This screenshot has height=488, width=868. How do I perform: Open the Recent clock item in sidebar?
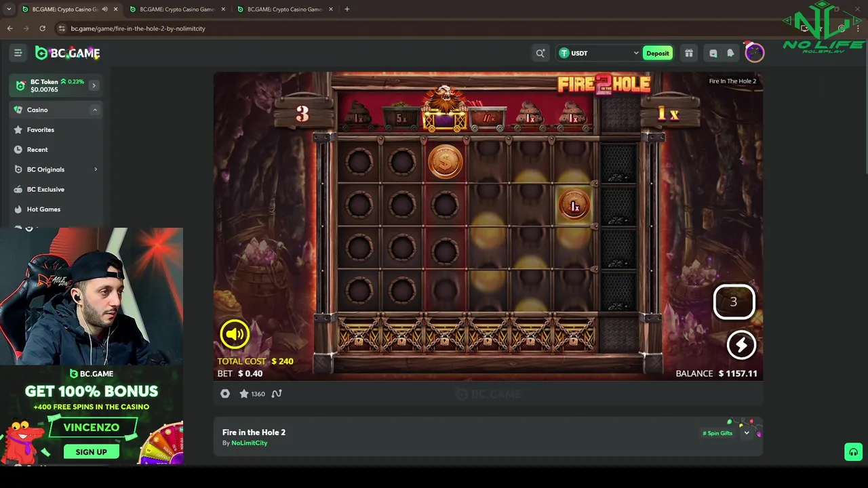(37, 149)
